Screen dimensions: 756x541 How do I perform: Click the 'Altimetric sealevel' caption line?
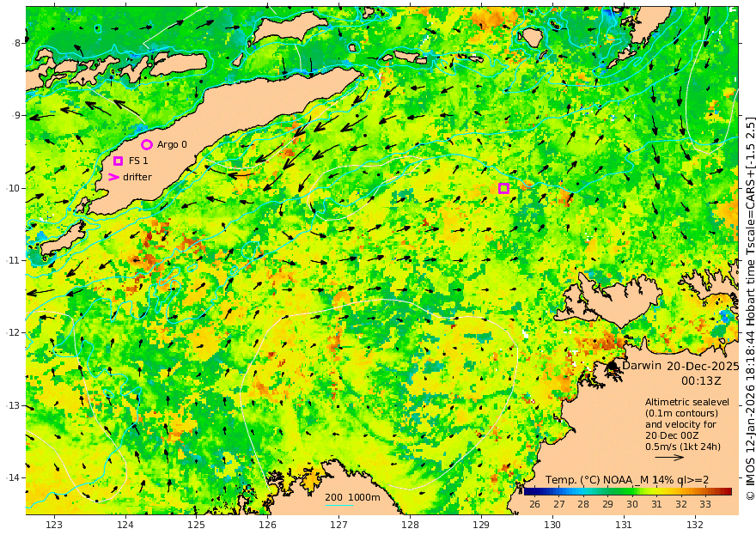coord(687,402)
